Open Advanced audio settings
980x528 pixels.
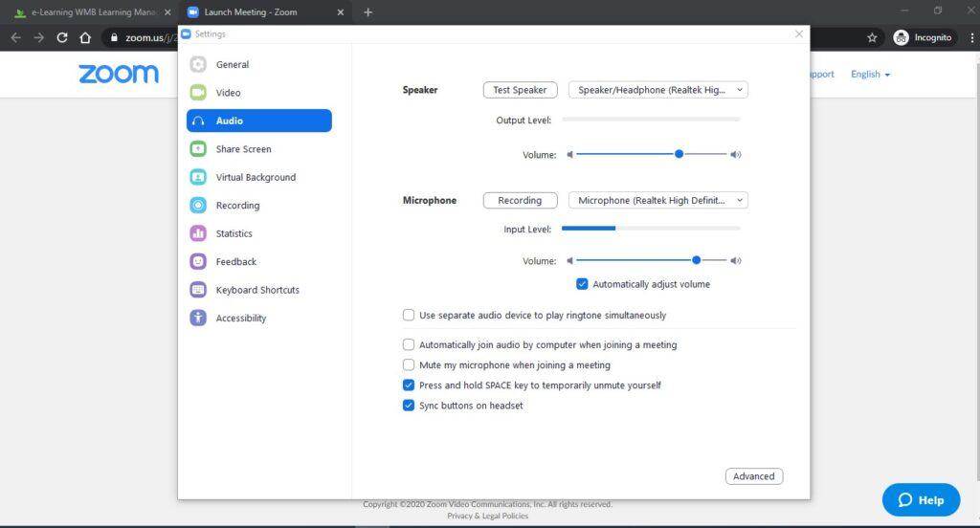[754, 476]
